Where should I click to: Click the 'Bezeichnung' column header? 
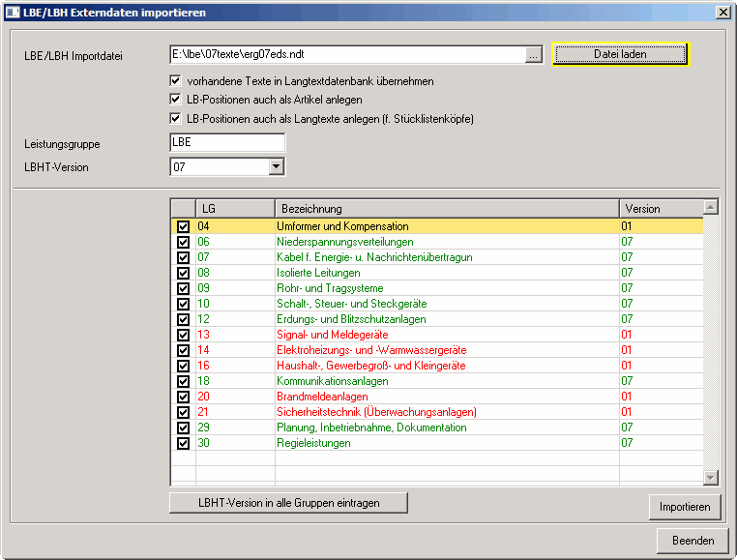pyautogui.click(x=447, y=209)
